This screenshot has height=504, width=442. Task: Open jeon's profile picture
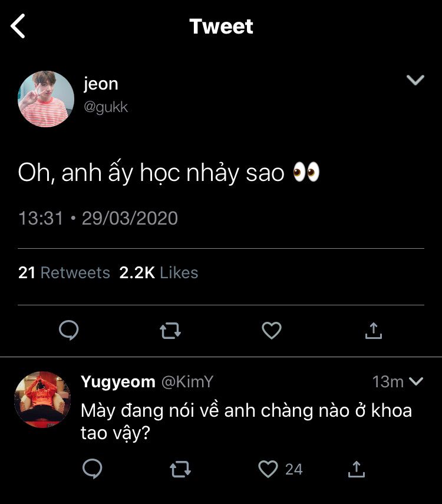click(46, 99)
